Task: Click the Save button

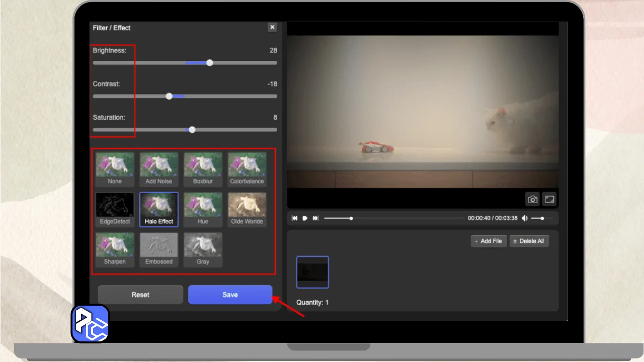Action: click(x=230, y=295)
